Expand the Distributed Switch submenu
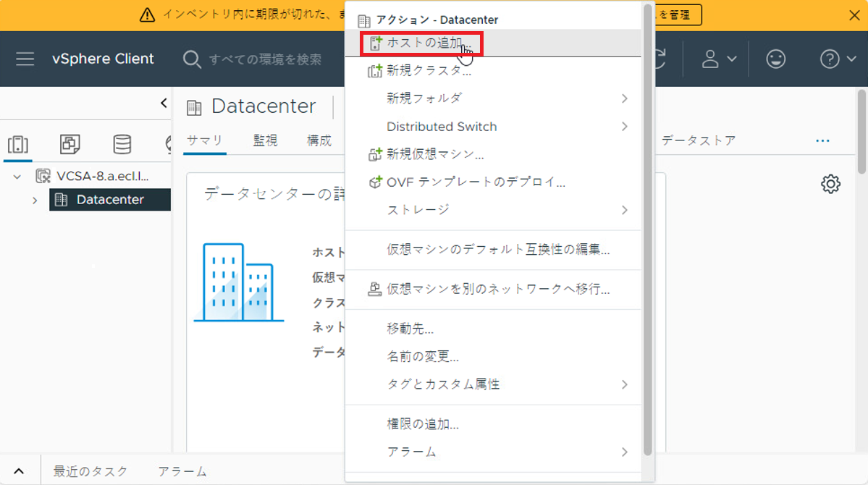The height and width of the screenshot is (485, 868). [493, 126]
